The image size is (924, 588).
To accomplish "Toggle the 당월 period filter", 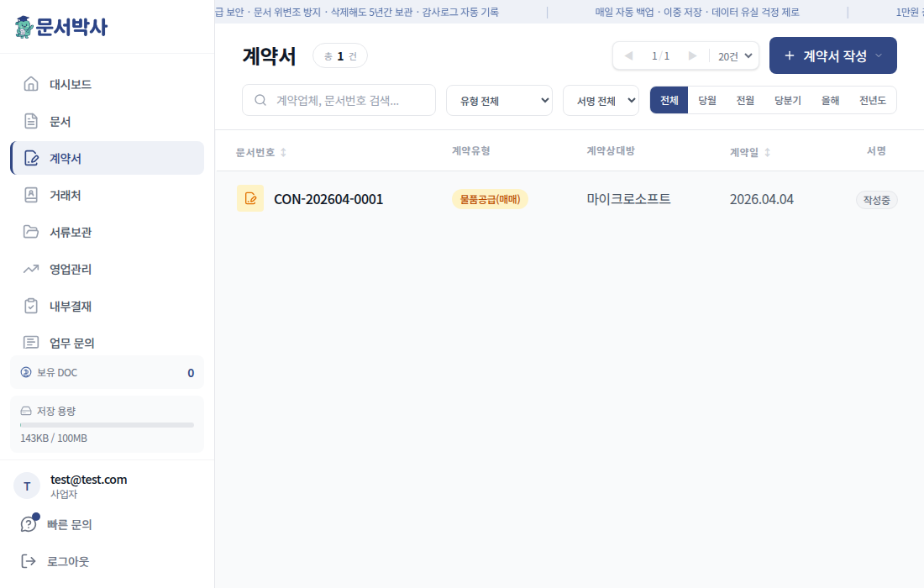I will [x=706, y=99].
